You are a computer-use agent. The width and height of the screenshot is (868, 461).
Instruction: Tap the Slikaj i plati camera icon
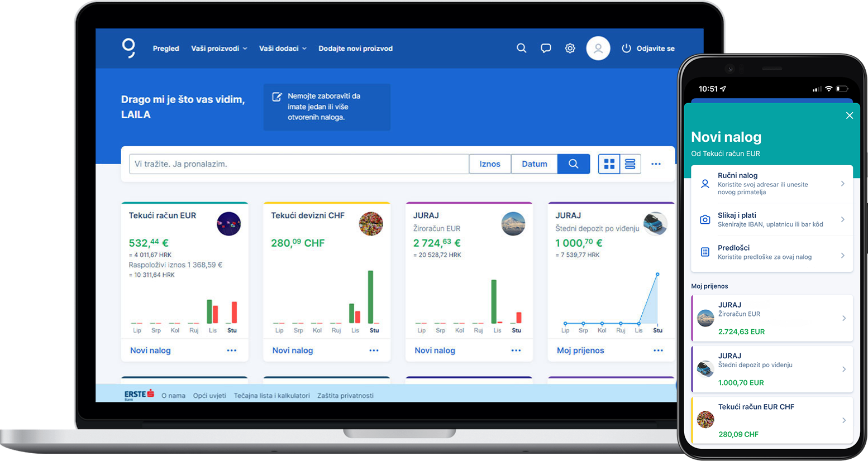(705, 220)
